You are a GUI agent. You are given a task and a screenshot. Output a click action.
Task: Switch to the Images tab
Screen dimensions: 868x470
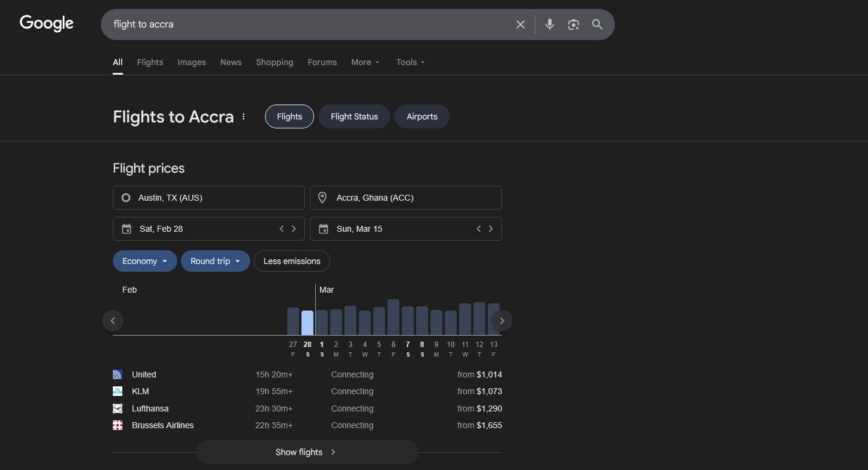(192, 62)
